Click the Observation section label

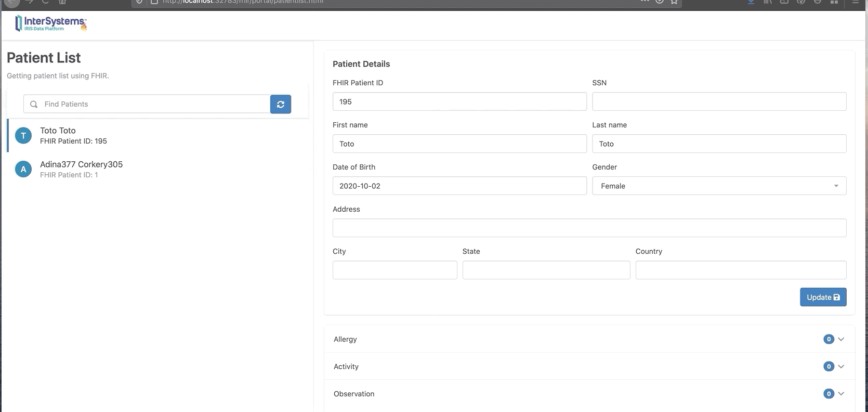(354, 394)
